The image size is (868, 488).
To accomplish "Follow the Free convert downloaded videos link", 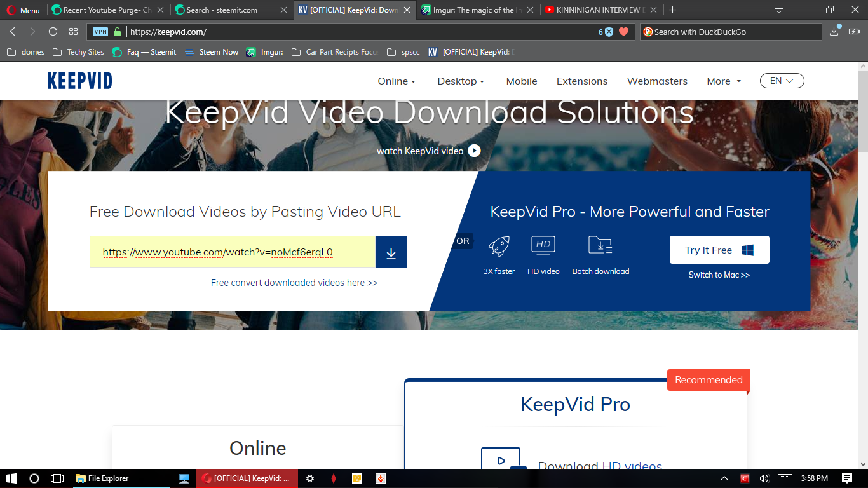I will 294,283.
